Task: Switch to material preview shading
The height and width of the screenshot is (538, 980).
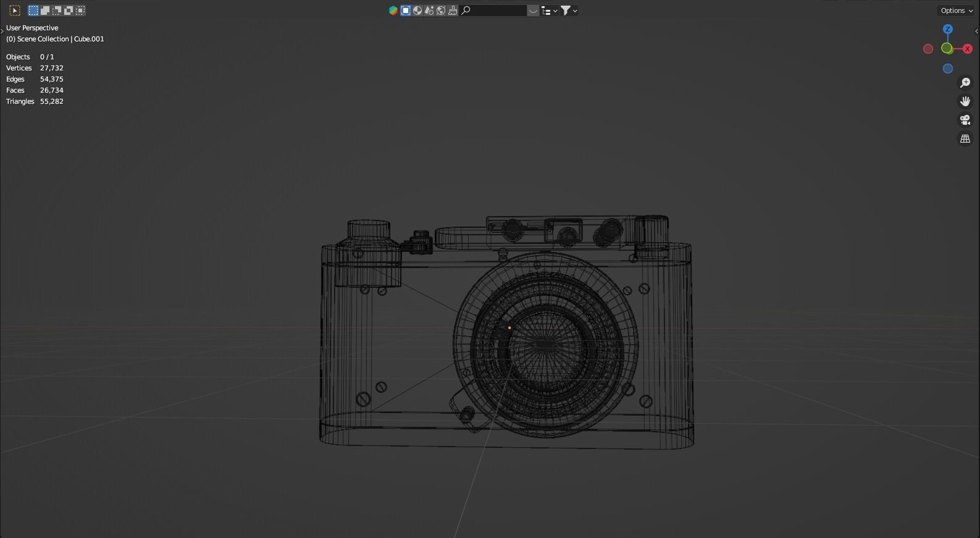Action: coord(429,11)
